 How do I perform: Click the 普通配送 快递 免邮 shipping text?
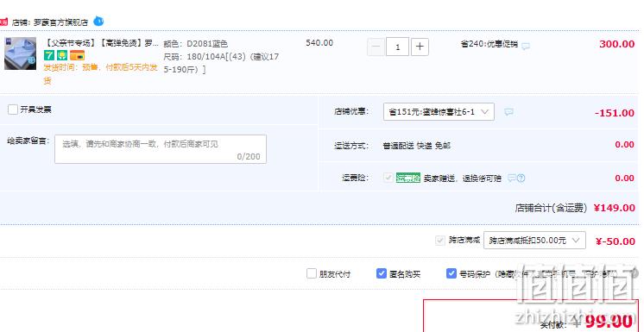[416, 146]
